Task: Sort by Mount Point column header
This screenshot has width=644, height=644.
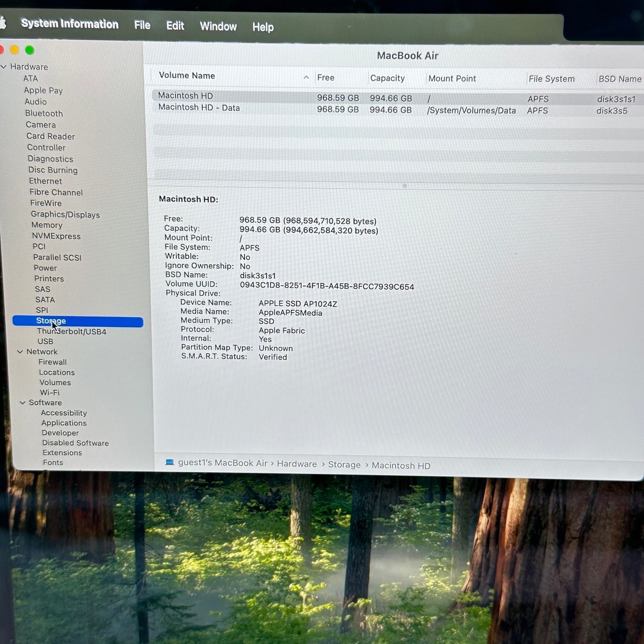Action: pos(452,78)
